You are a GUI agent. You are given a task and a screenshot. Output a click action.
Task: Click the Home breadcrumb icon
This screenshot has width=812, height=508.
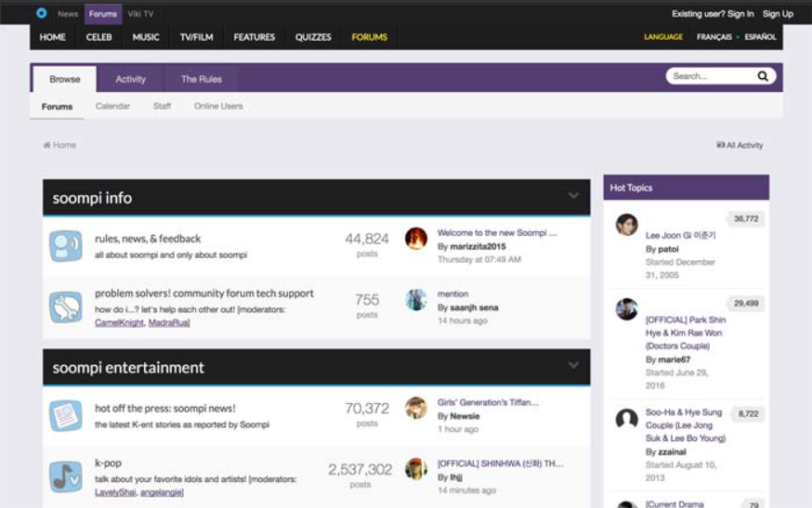tap(46, 146)
